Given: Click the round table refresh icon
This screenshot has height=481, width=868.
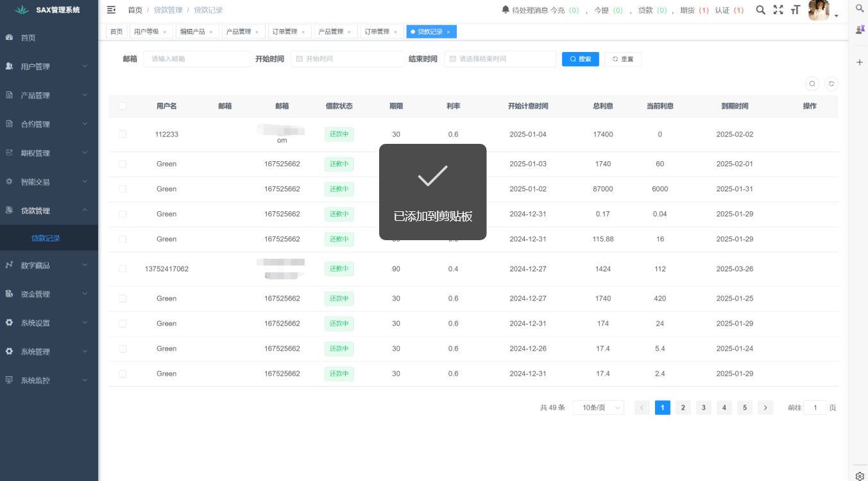Looking at the screenshot, I should pyautogui.click(x=831, y=83).
